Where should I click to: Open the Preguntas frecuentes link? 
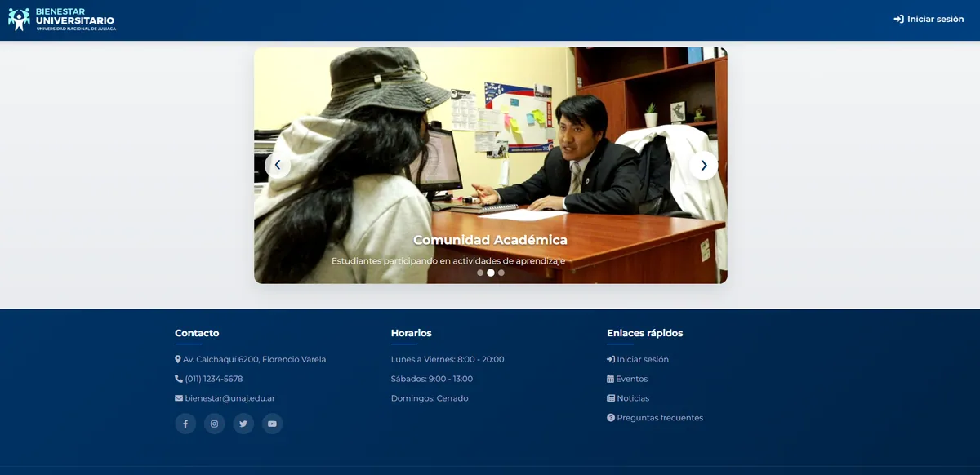655,418
